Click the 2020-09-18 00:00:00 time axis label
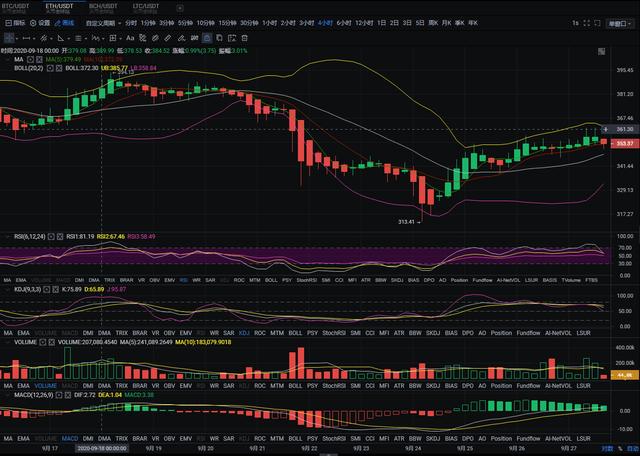The image size is (640, 456). tap(102, 448)
